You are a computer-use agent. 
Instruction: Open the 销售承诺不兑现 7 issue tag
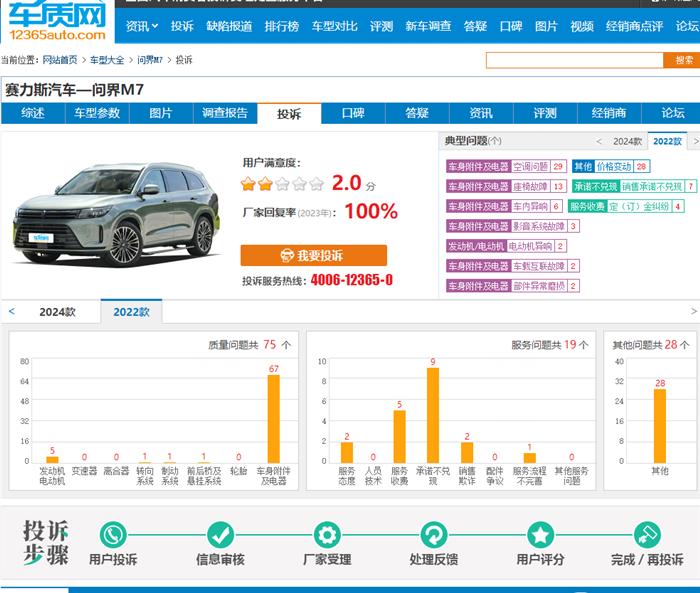(x=634, y=186)
